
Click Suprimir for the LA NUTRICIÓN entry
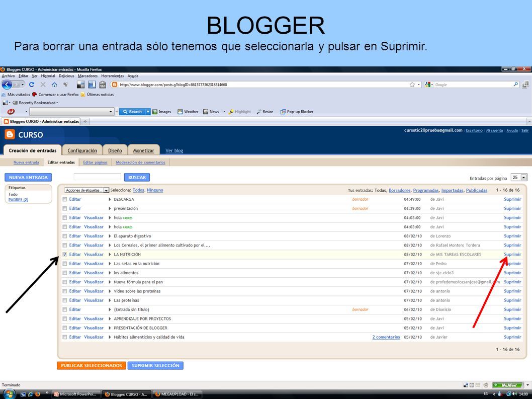tap(512, 254)
